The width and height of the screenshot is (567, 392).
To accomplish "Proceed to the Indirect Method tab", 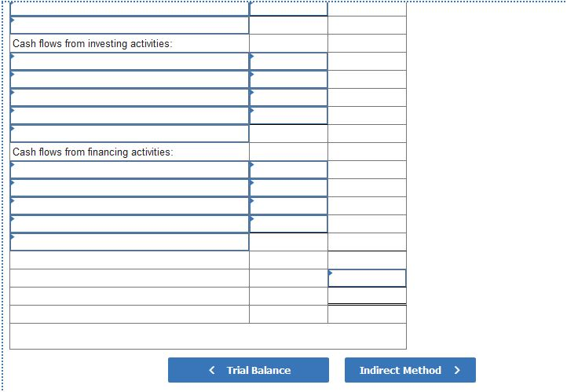I will pyautogui.click(x=410, y=370).
